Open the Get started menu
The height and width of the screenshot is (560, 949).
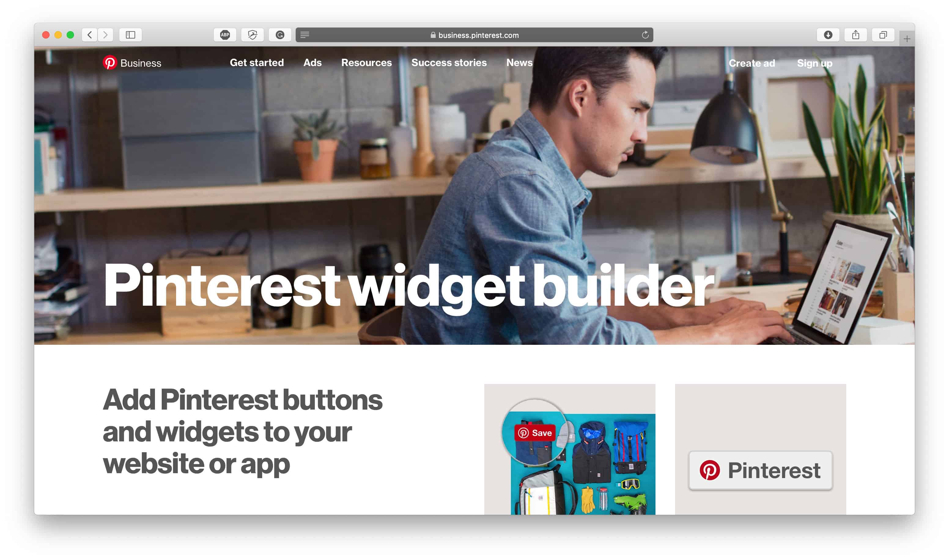pyautogui.click(x=256, y=62)
